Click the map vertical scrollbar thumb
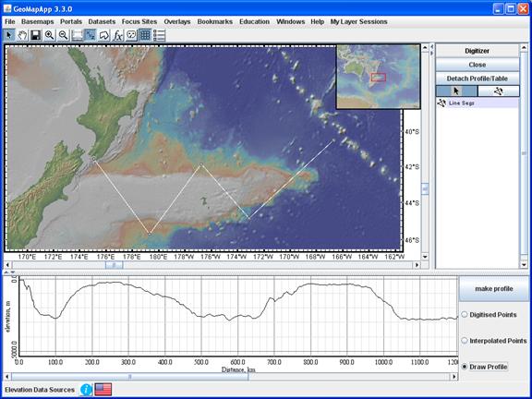The height and width of the screenshot is (399, 532). [x=425, y=188]
